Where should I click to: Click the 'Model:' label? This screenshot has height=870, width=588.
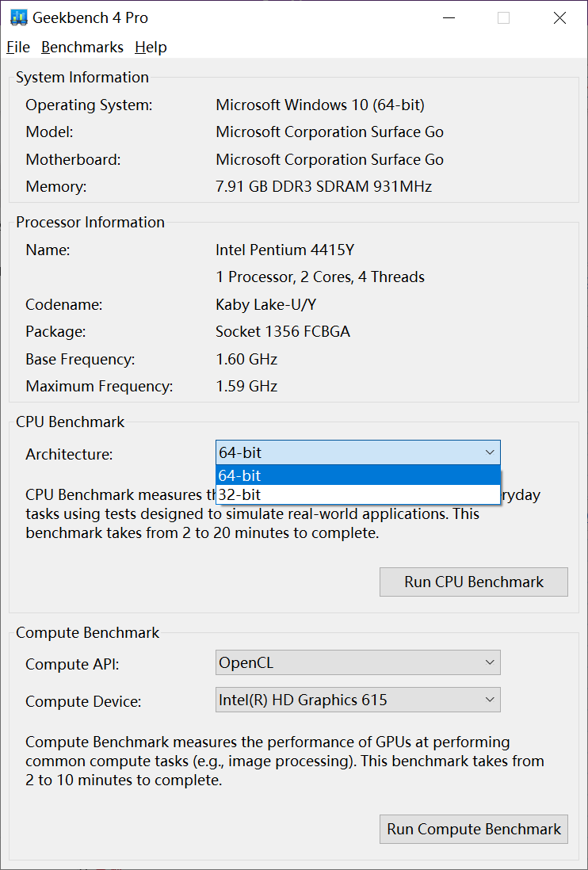click(x=49, y=132)
